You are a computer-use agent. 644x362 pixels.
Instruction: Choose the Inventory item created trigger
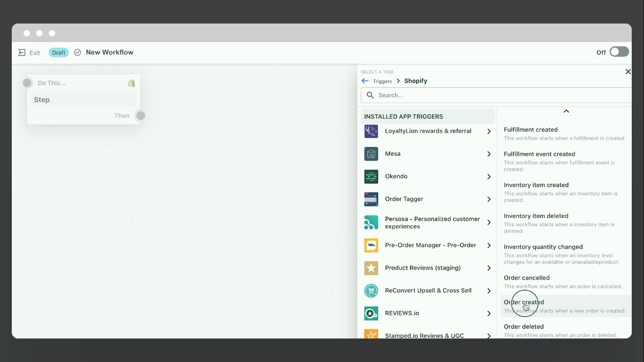click(565, 192)
